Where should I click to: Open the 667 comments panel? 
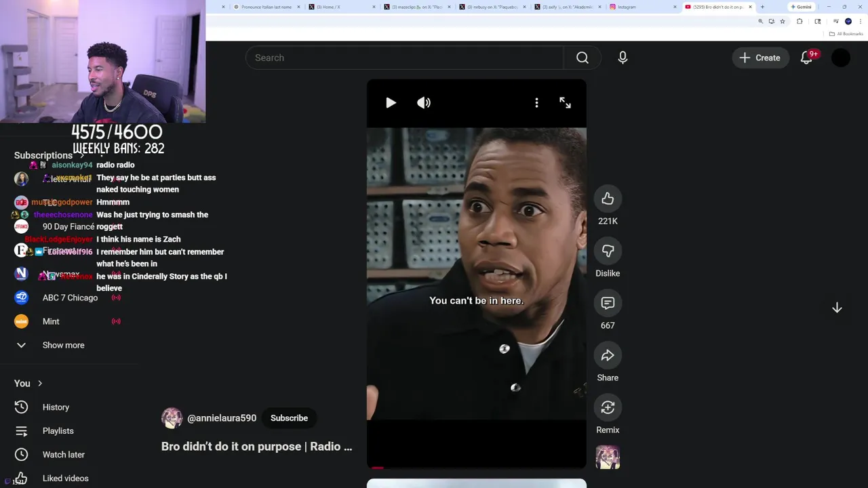(608, 303)
